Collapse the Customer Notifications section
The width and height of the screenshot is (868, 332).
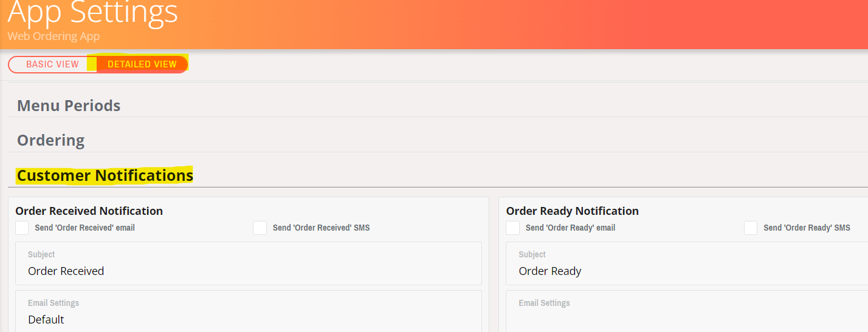[105, 175]
